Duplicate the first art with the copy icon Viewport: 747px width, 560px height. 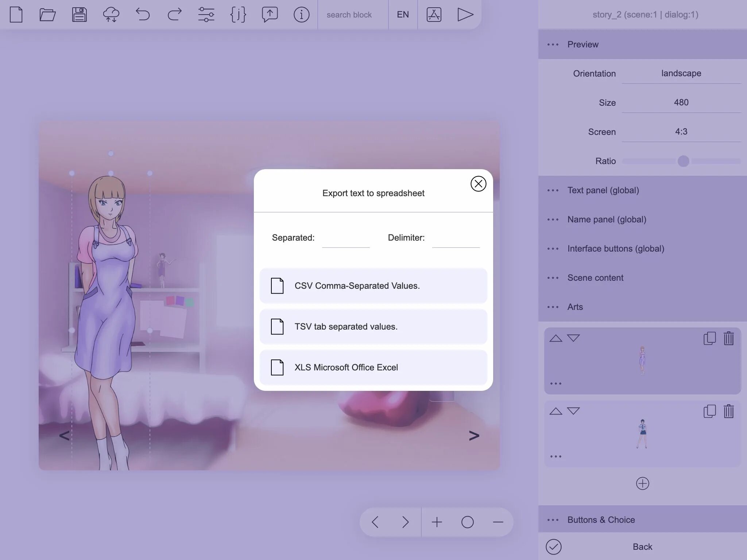709,338
